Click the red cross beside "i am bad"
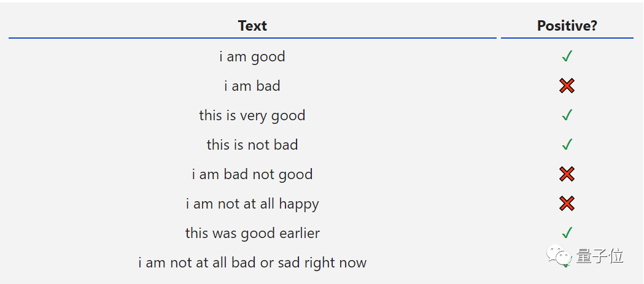The height and width of the screenshot is (284, 644). pyautogui.click(x=567, y=86)
